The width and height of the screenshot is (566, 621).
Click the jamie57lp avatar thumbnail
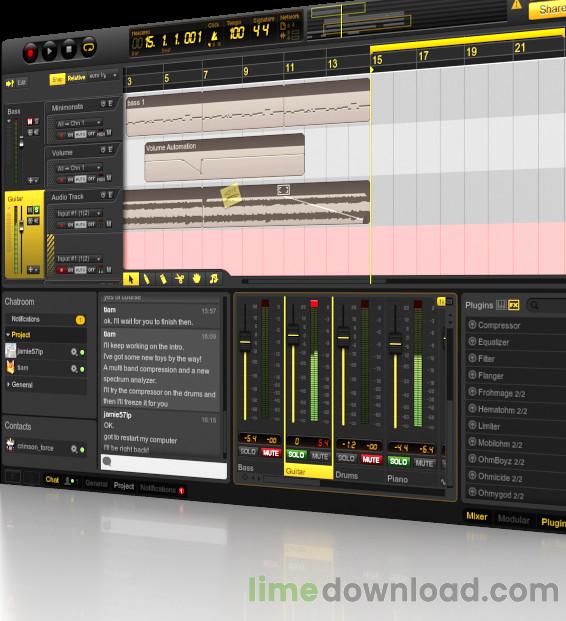pos(10,351)
